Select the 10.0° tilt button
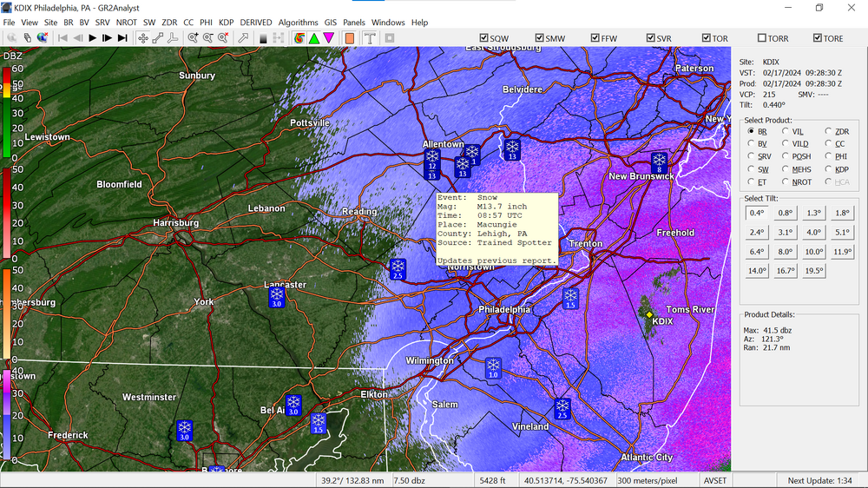 814,252
